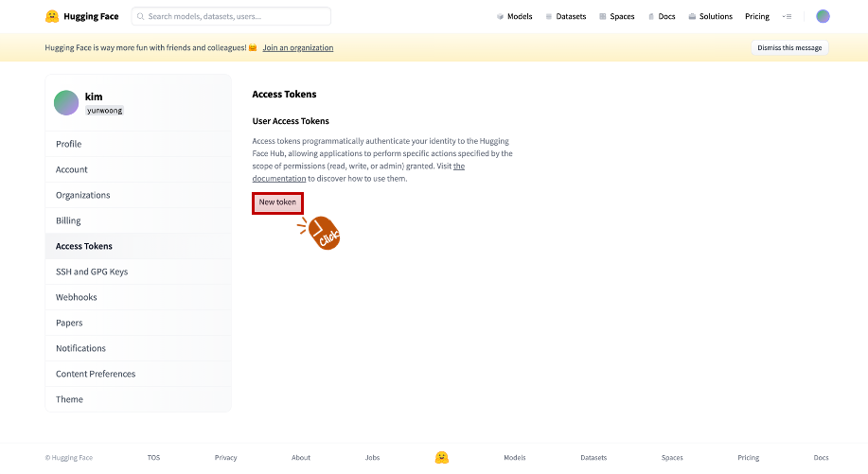Open Pricing in the top navigation
This screenshot has width=868, height=474.
pyautogui.click(x=756, y=17)
